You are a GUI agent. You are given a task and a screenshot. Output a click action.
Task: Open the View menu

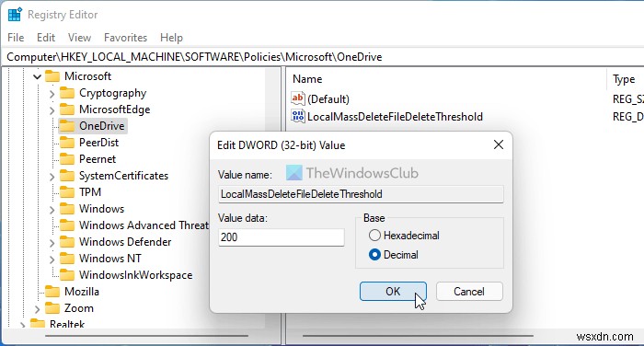79,38
